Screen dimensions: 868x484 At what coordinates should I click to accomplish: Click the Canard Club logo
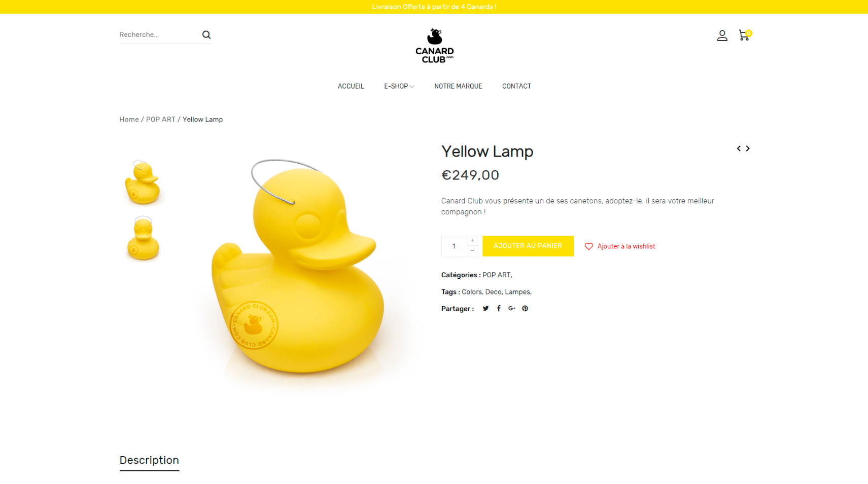434,46
